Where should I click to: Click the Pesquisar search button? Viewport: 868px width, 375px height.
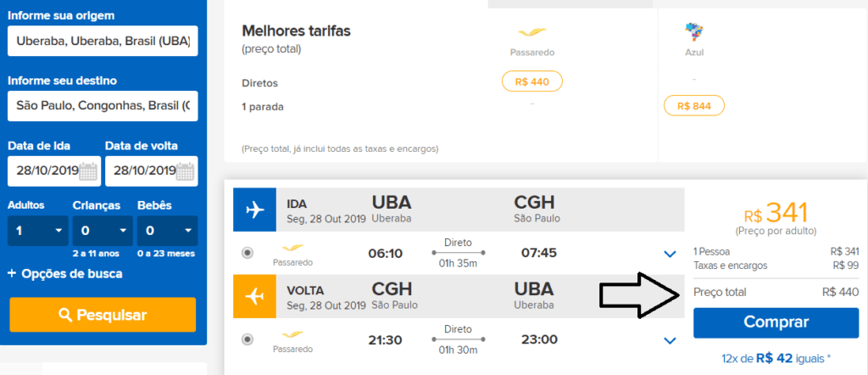pyautogui.click(x=103, y=315)
